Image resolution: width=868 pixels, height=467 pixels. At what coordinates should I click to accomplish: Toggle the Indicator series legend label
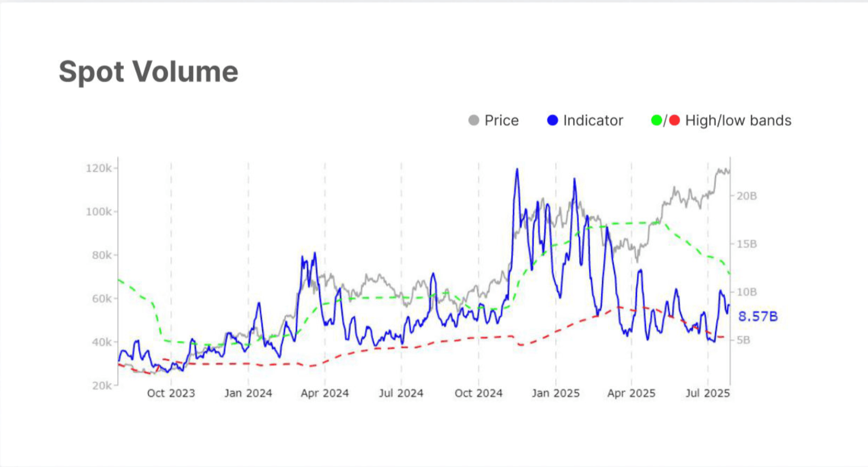pyautogui.click(x=593, y=121)
